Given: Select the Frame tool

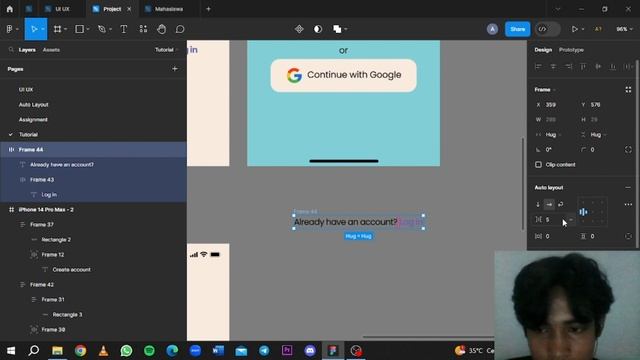Looking at the screenshot, I should 58,29.
